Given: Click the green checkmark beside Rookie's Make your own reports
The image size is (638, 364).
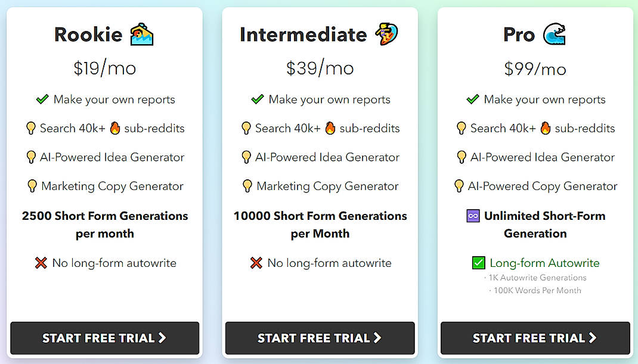Looking at the screenshot, I should pyautogui.click(x=41, y=99).
